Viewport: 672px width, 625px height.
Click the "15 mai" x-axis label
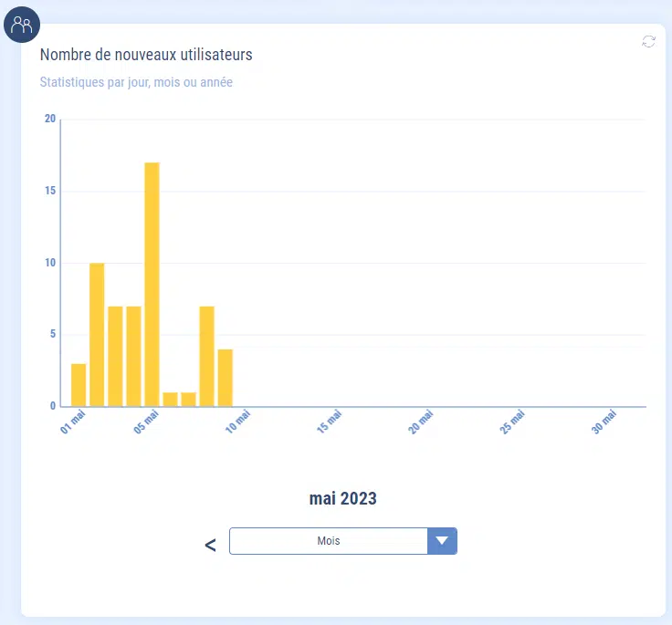330,423
